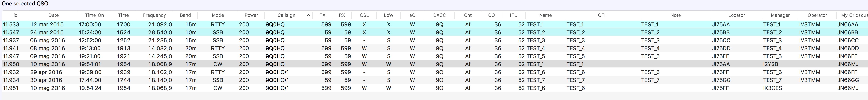868x100 pixels.
Task: Sort by the Date column header
Action: tap(54, 15)
